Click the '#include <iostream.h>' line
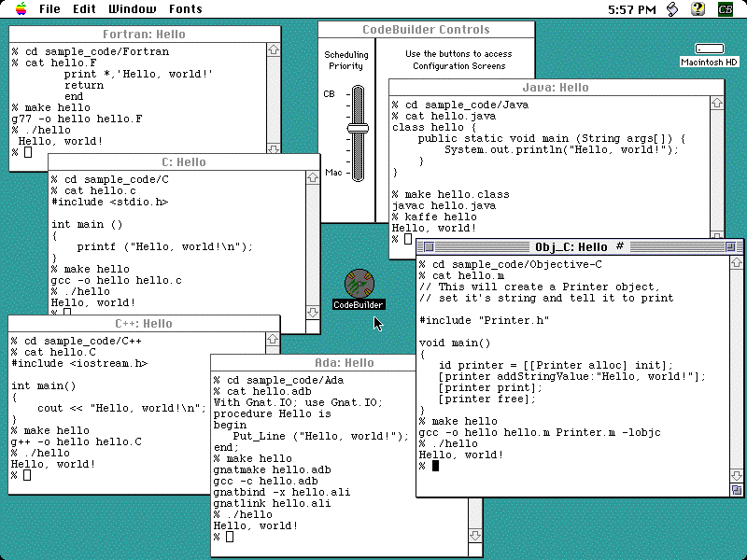 (79, 363)
